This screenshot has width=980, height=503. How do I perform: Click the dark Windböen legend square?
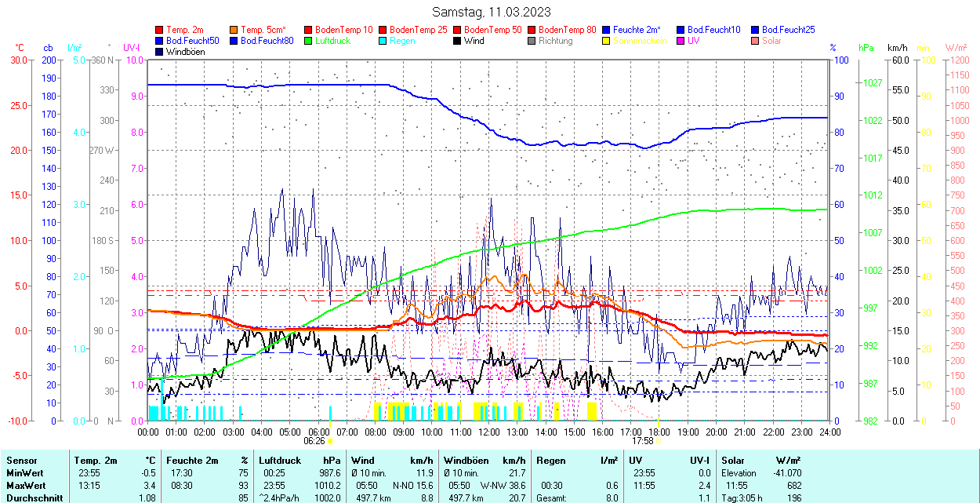tap(159, 52)
